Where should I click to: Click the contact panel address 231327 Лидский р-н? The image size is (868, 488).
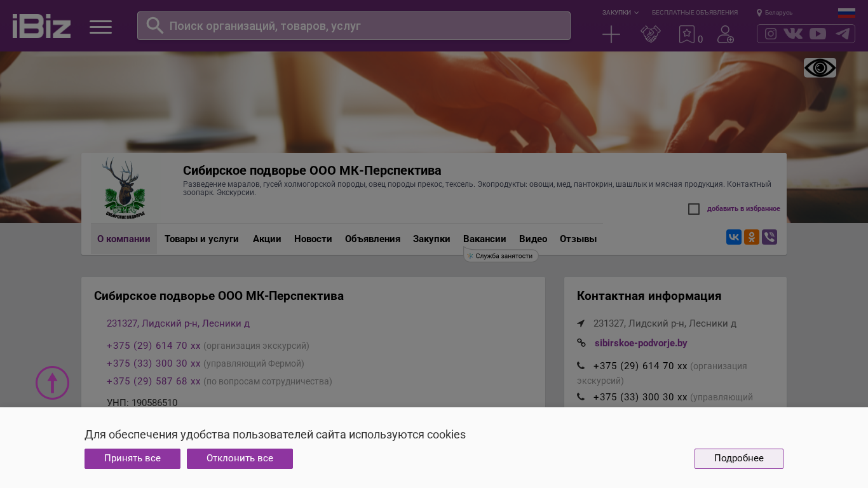pos(665,323)
